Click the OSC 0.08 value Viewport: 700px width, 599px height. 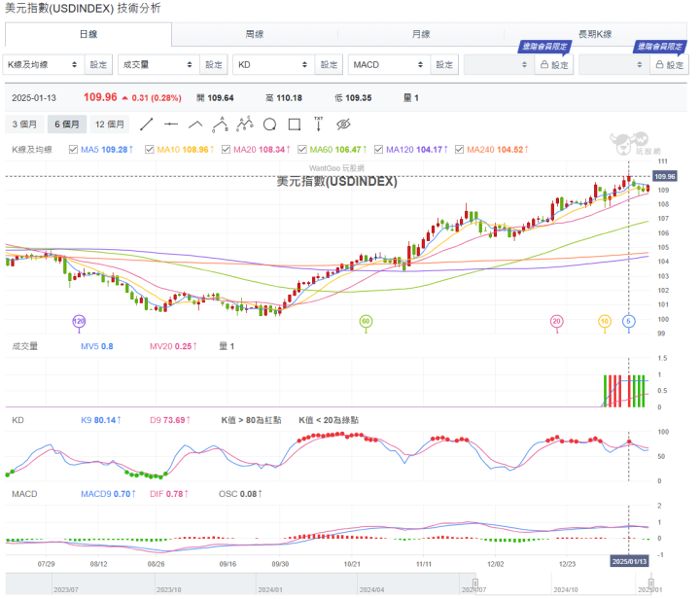coord(240,494)
